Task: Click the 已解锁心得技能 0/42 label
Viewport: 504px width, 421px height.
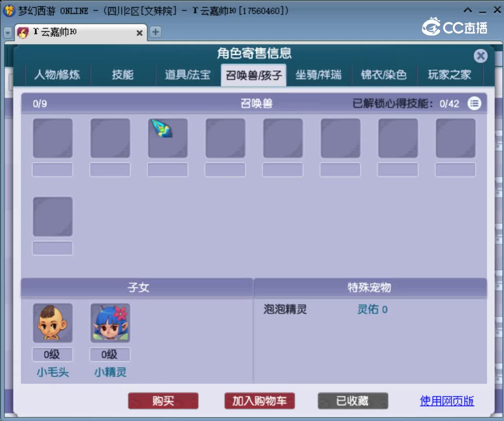Action: click(x=406, y=103)
